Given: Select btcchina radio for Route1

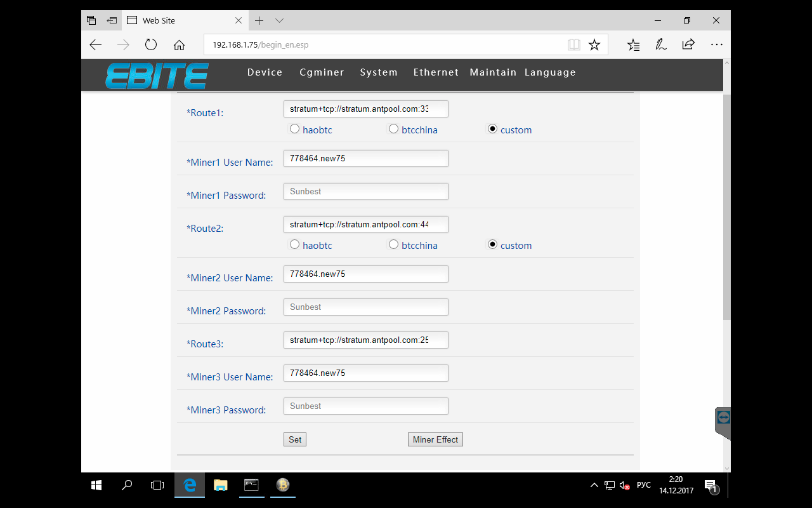Looking at the screenshot, I should [x=393, y=129].
